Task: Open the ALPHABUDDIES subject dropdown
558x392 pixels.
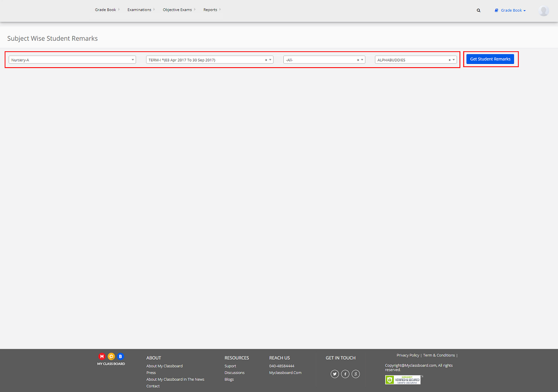Action: [x=416, y=60]
